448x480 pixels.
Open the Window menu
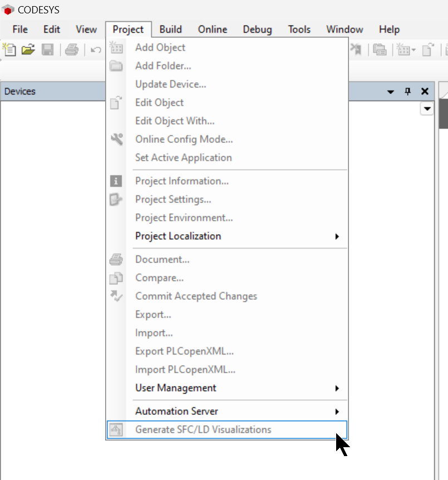tap(345, 29)
